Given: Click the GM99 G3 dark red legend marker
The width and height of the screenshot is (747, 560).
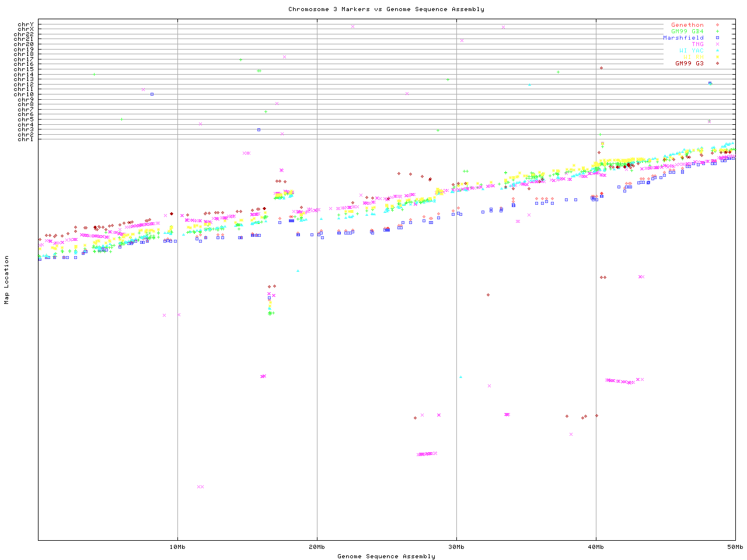Looking at the screenshot, I should coord(717,63).
